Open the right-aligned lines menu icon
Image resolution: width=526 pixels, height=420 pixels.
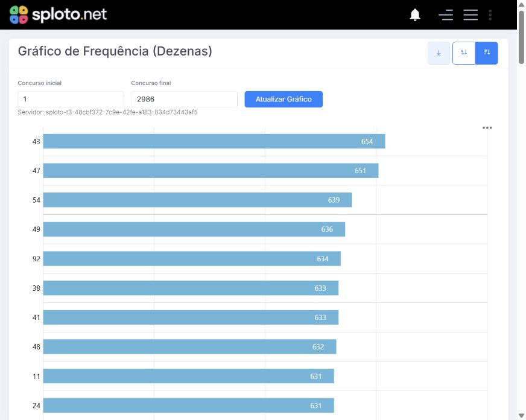click(446, 14)
